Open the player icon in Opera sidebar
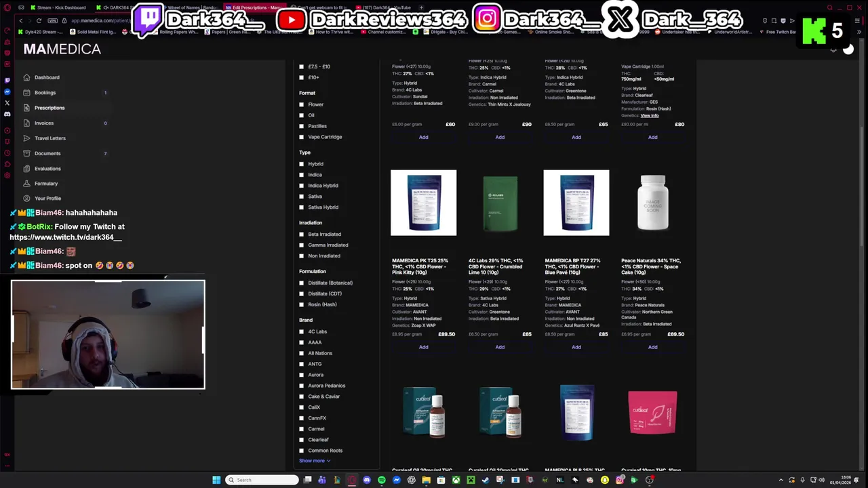This screenshot has height=488, width=868. (7, 130)
